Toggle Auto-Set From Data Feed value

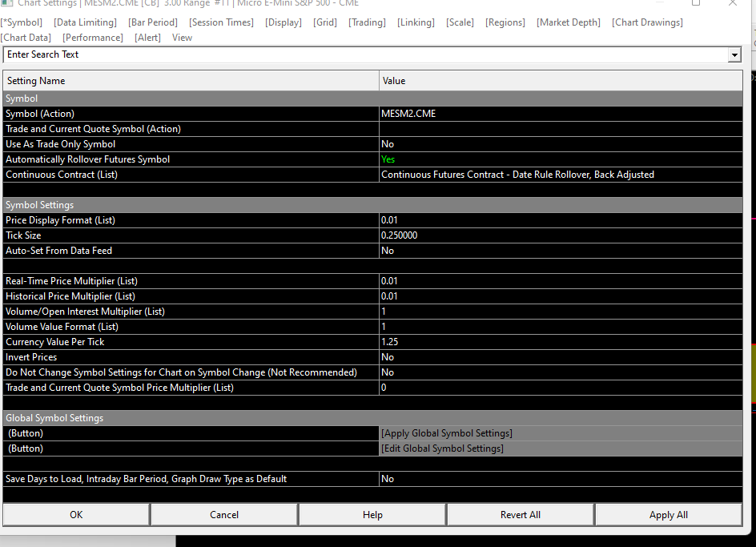(561, 251)
